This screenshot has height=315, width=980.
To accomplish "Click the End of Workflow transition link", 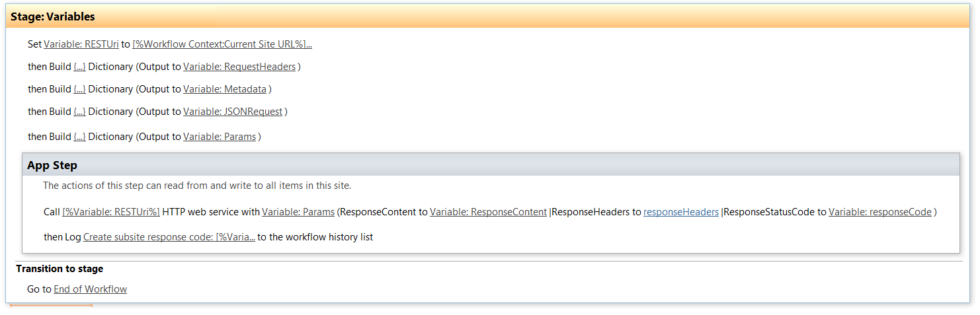I will 90,289.
